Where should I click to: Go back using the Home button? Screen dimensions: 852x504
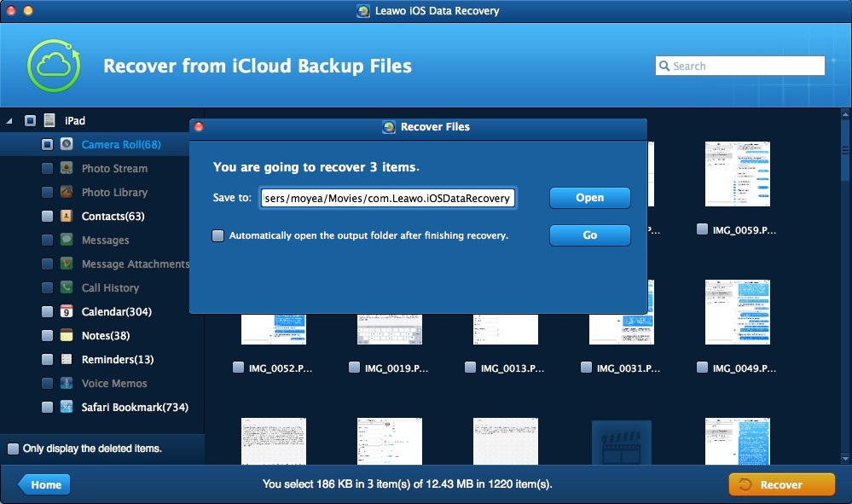click(x=44, y=484)
